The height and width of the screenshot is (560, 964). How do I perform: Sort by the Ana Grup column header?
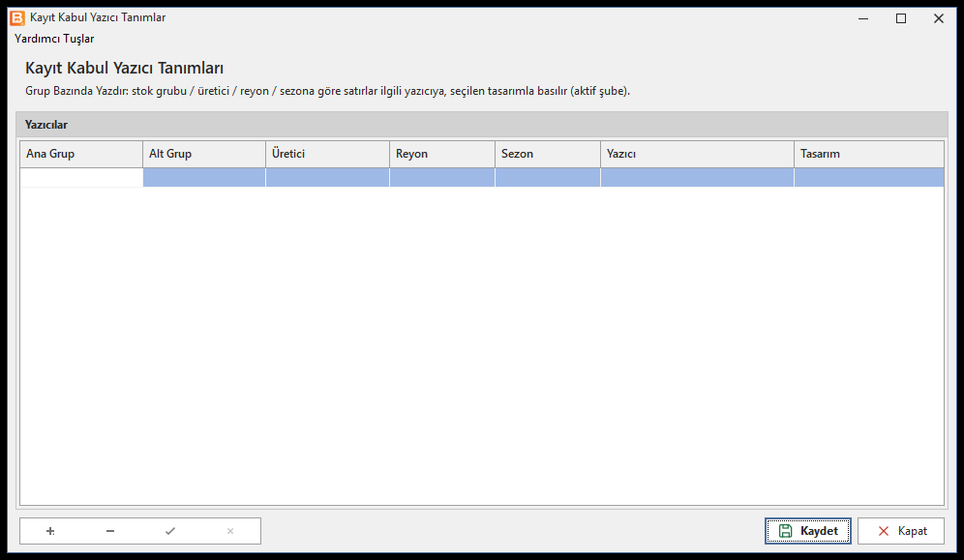[x=81, y=154]
